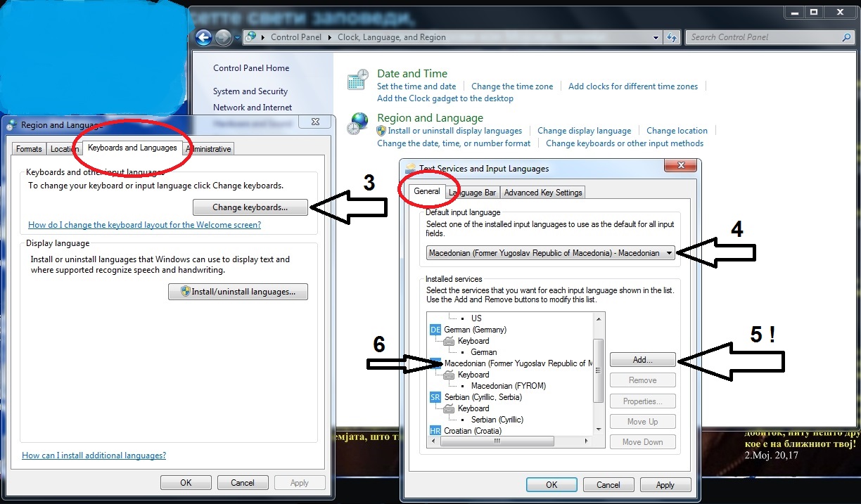The image size is (861, 504).
Task: Switch to the Language Bar tab
Action: [x=472, y=193]
